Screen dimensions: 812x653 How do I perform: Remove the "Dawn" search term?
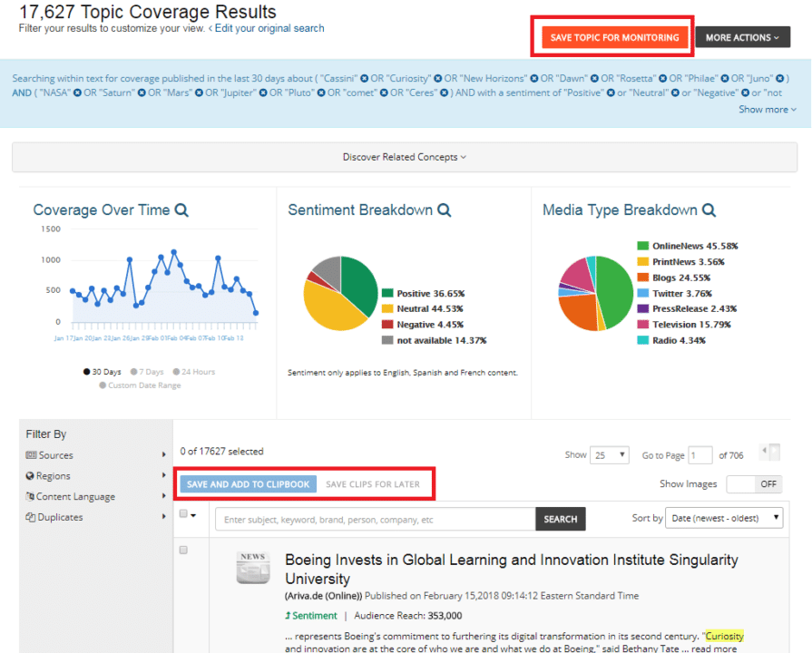tap(594, 78)
